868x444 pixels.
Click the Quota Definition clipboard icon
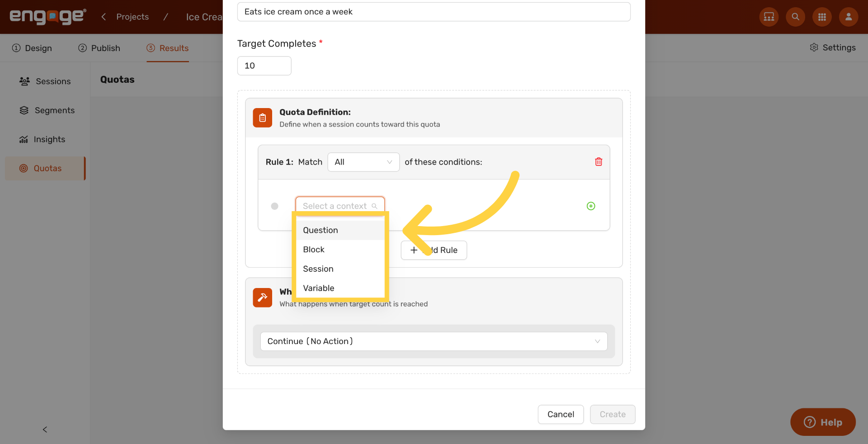click(x=263, y=118)
